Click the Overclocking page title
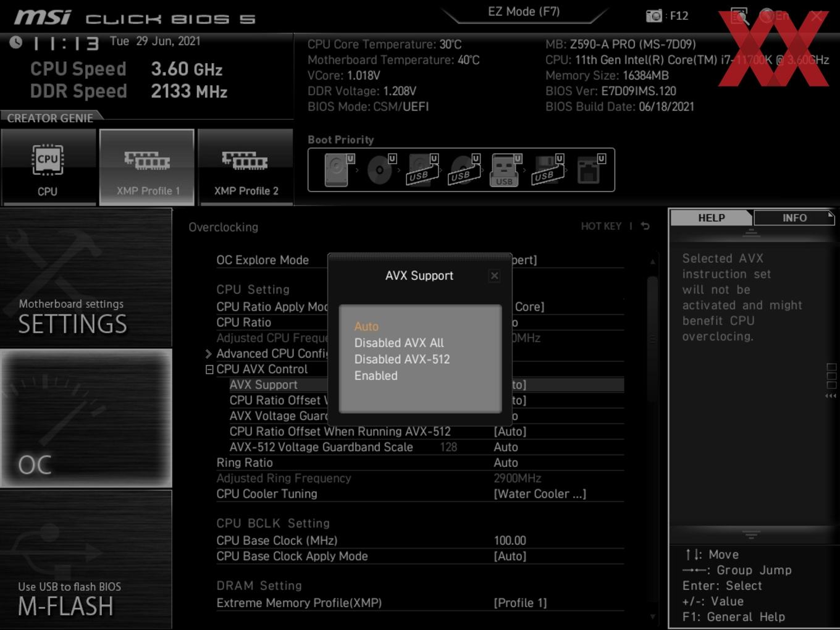Viewport: 840px width, 630px height. click(x=223, y=227)
